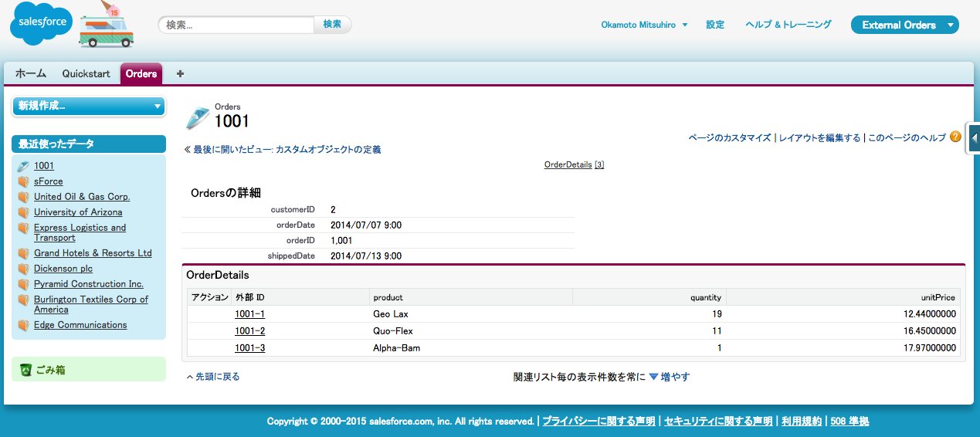Open University of Arizona record
The width and height of the screenshot is (980, 437).
pos(78,212)
